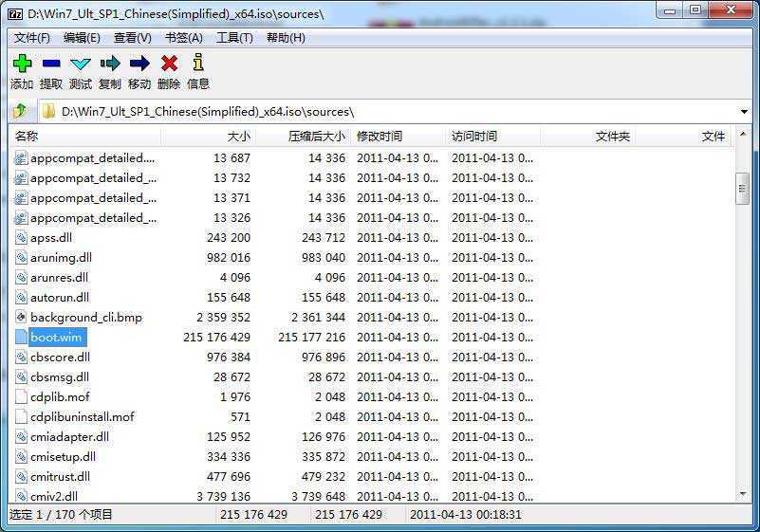Click the blue Extract (提取) icon

(51, 64)
